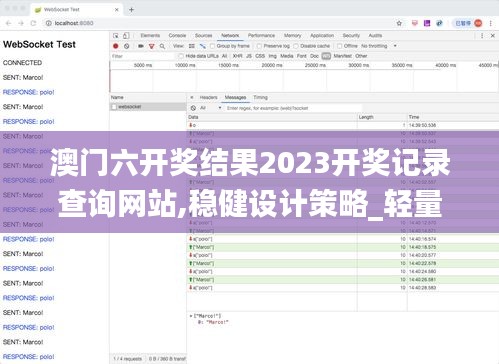The height and width of the screenshot is (364, 499).
Task: Collapse the ["Marco!"] message preview
Action: click(x=191, y=316)
